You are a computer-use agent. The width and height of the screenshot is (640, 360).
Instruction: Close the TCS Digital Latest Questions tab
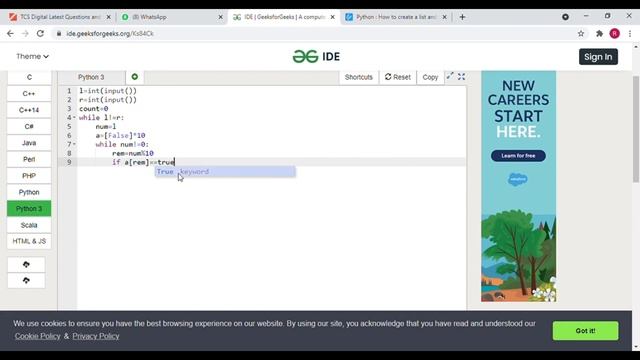coord(109,17)
